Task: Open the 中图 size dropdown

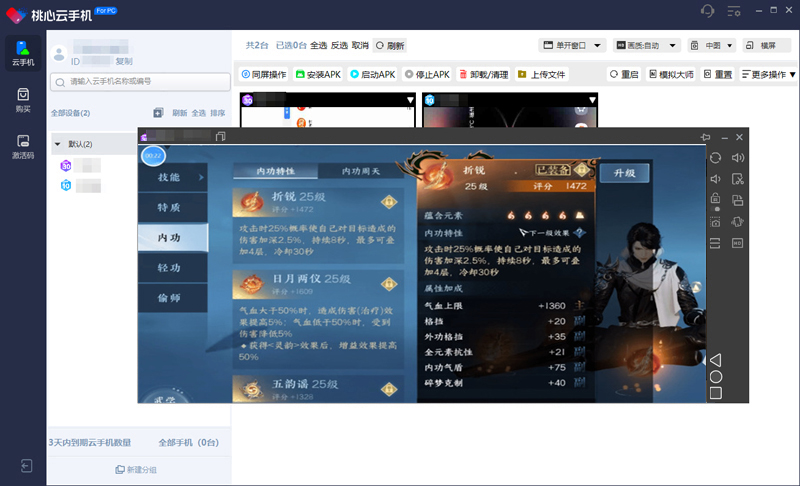Action: tap(711, 45)
